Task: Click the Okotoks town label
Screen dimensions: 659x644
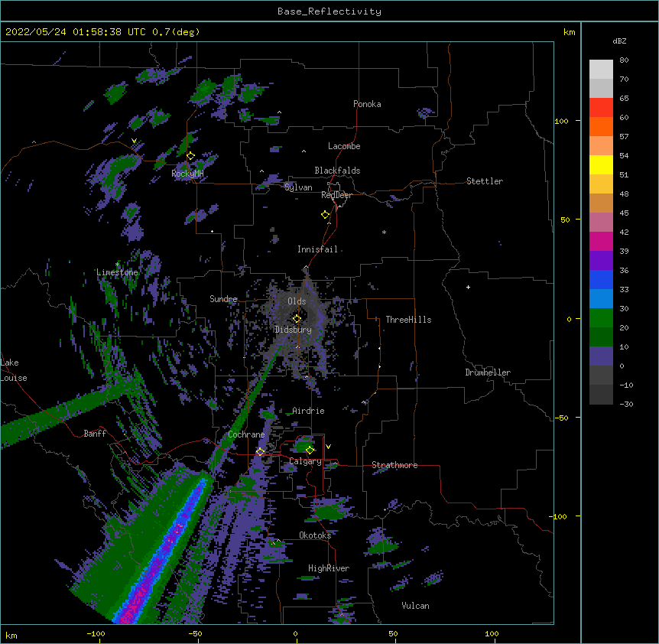Action: 315,535
